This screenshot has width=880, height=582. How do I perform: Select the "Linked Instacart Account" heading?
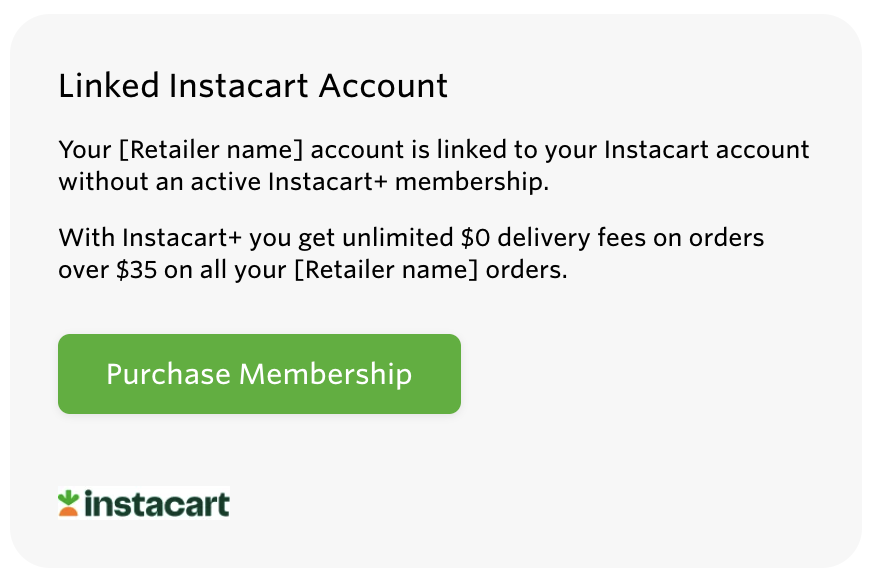coord(253,86)
